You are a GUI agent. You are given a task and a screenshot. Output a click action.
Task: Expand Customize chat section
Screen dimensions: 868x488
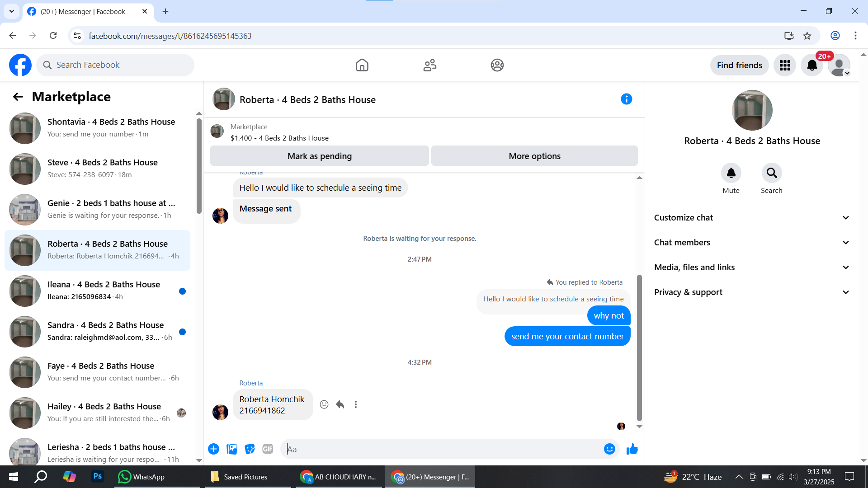click(752, 218)
